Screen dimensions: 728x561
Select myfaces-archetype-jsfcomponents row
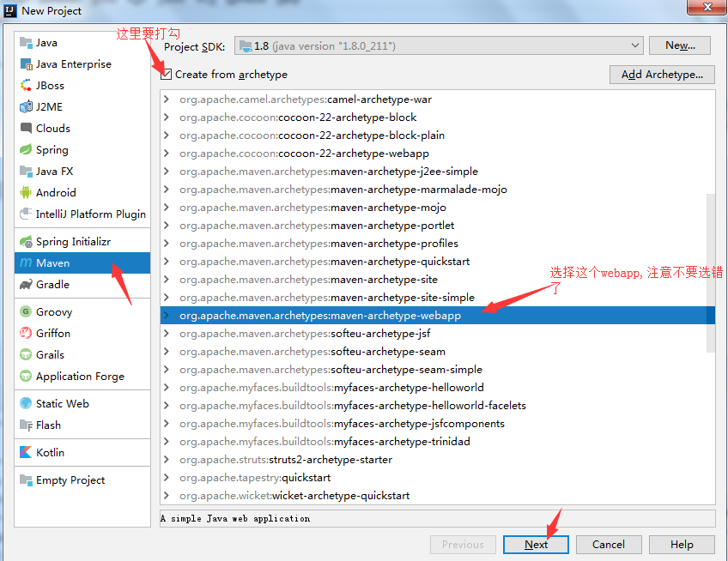(x=437, y=424)
